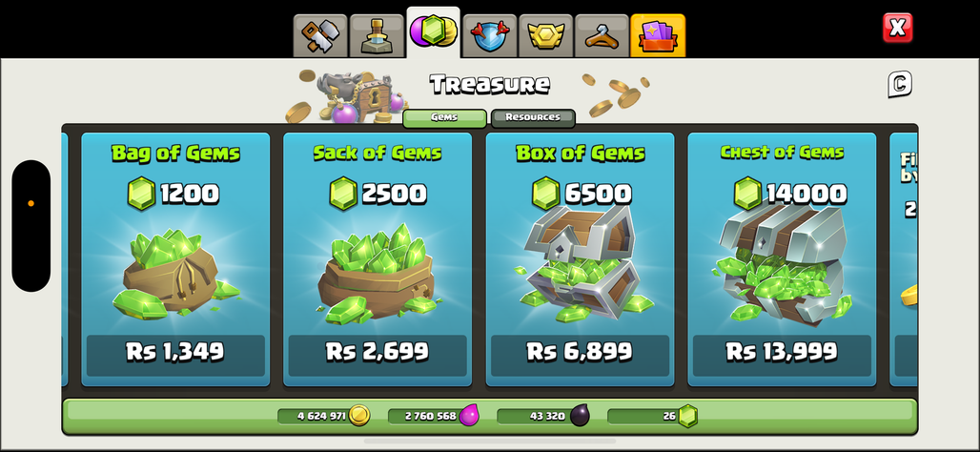This screenshot has width=980, height=452.
Task: Switch to the Gems sub-tab
Action: click(444, 117)
